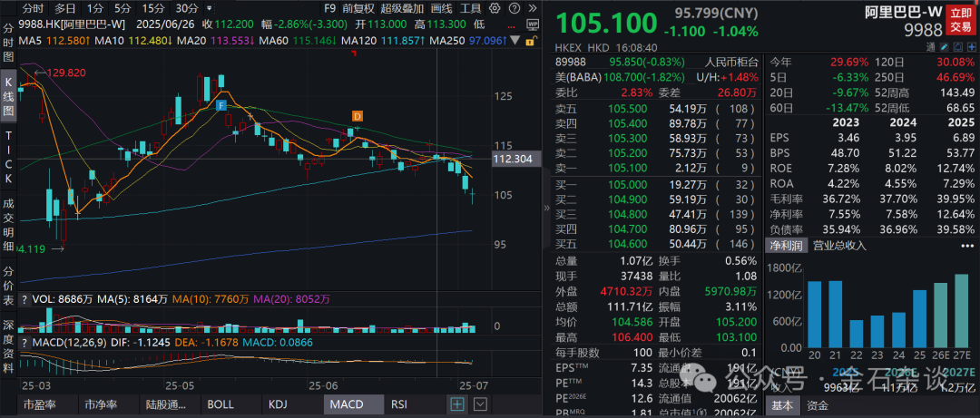Viewport: 980px width, 418px height.
Task: Open 成交明细 in the left sidebar
Action: coord(8,225)
